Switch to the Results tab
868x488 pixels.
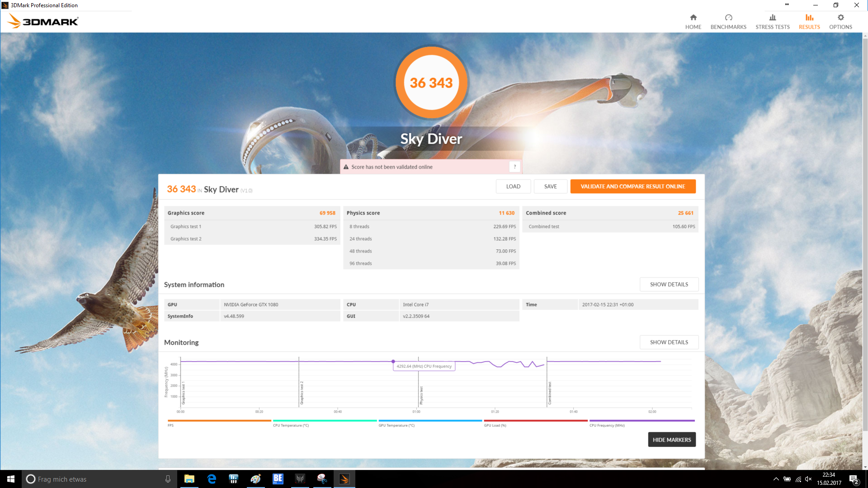(x=809, y=21)
